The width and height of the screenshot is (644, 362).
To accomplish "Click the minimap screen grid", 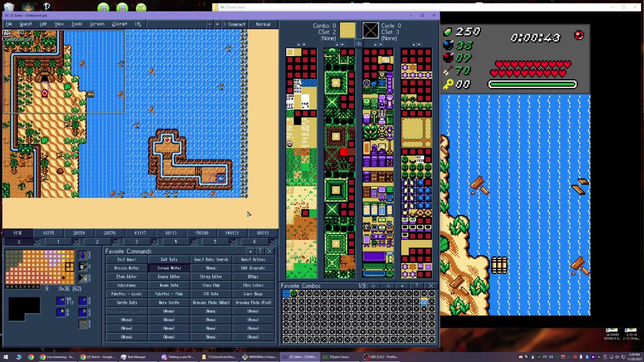I will point(39,267).
